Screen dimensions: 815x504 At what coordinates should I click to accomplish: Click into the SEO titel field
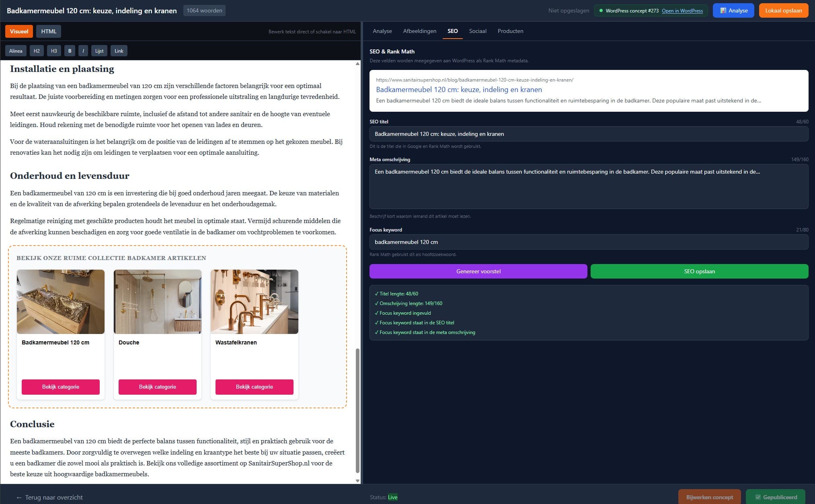[589, 134]
